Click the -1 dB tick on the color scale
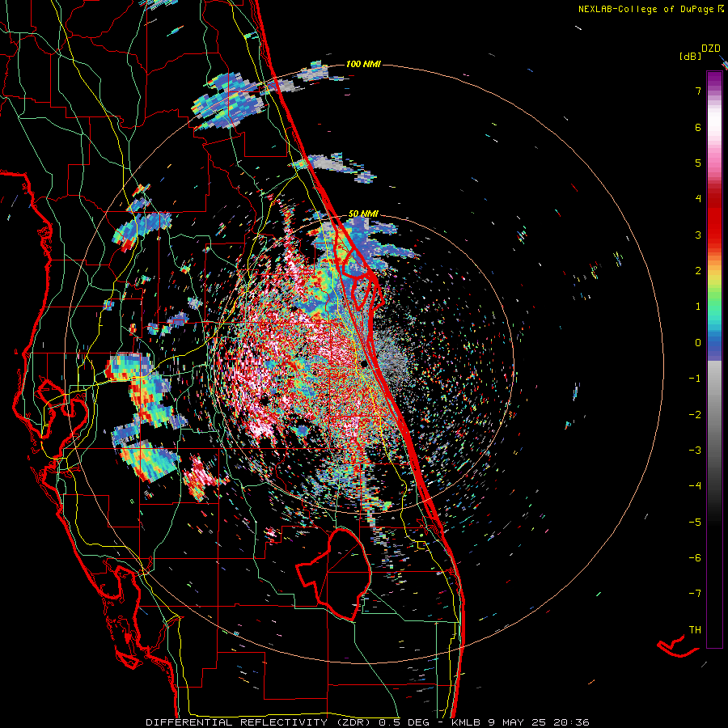 (x=695, y=379)
